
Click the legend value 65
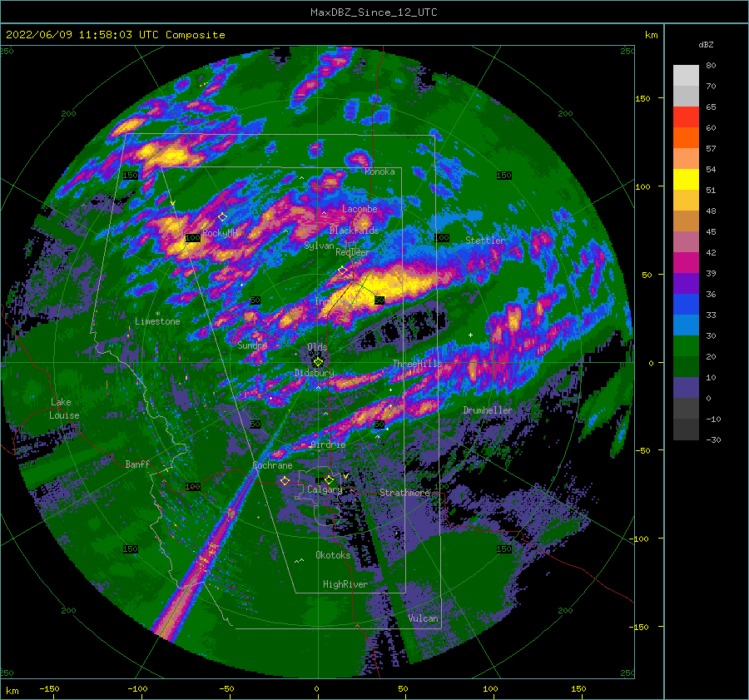click(711, 107)
